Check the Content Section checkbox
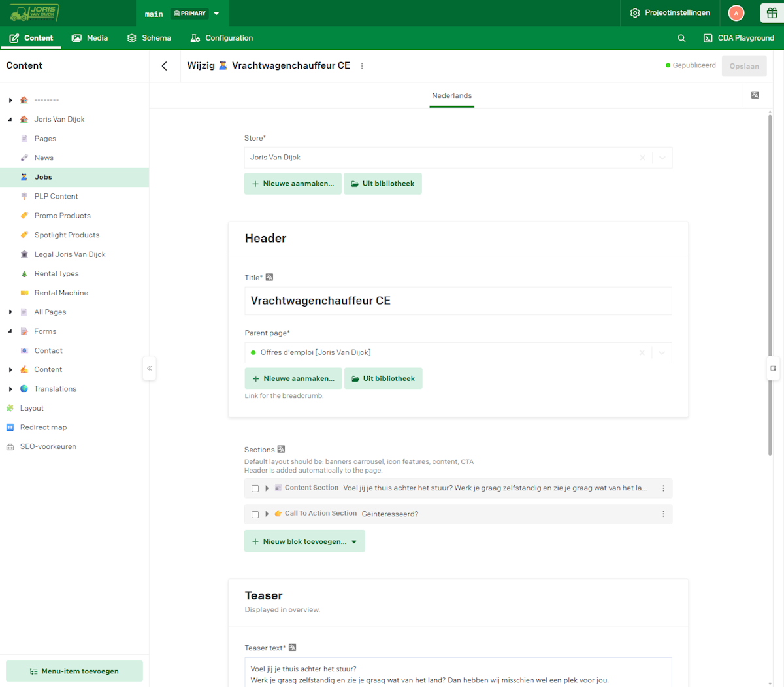Viewport: 784px width, 687px height. pyautogui.click(x=255, y=488)
